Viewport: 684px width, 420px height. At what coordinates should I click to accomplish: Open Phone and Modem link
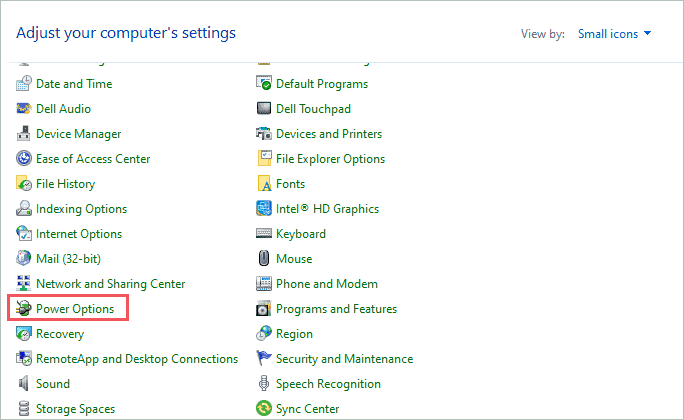[x=327, y=284]
